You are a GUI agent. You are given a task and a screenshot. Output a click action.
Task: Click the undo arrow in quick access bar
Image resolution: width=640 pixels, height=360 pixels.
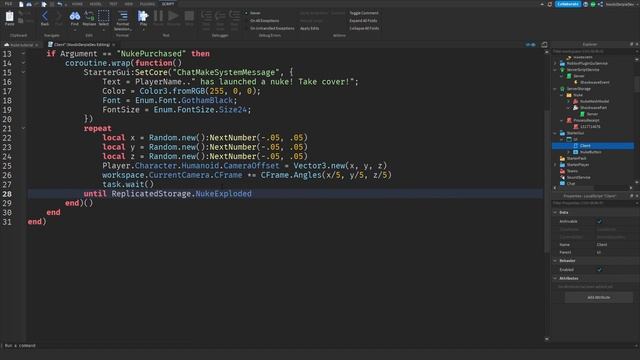60,4
